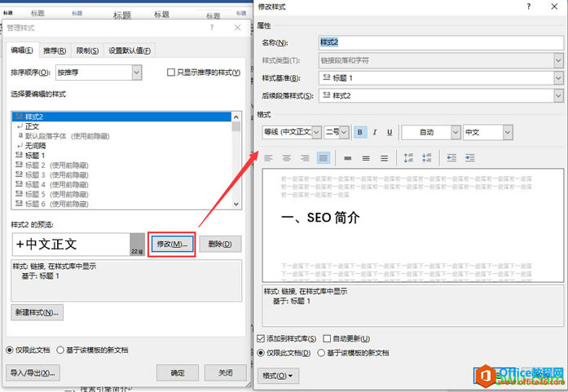Align paragraph text right
Image resolution: width=568 pixels, height=392 pixels.
click(x=305, y=158)
